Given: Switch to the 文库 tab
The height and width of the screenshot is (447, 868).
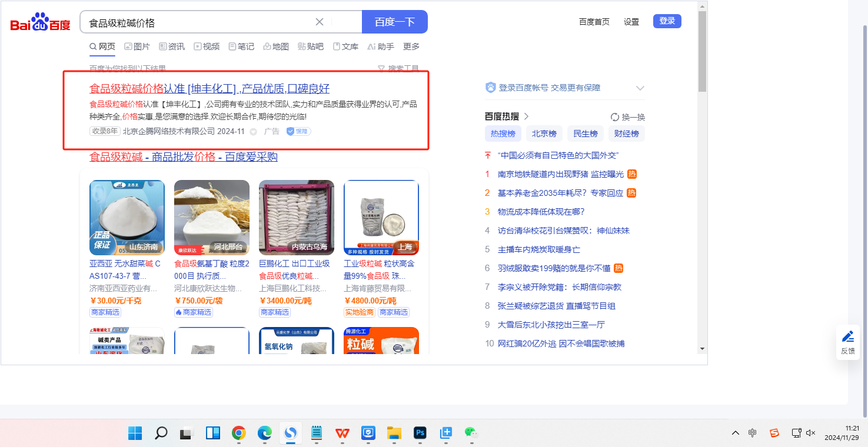Looking at the screenshot, I should pyautogui.click(x=345, y=46).
